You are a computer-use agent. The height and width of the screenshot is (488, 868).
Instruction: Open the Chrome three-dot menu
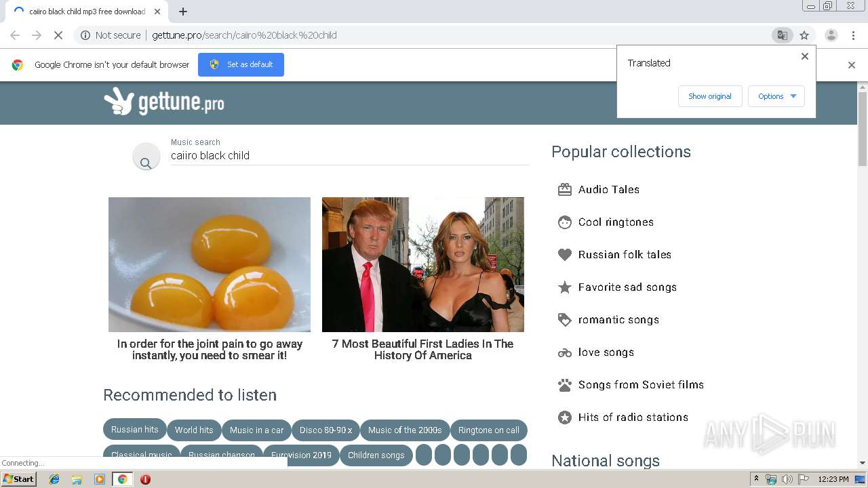click(854, 35)
